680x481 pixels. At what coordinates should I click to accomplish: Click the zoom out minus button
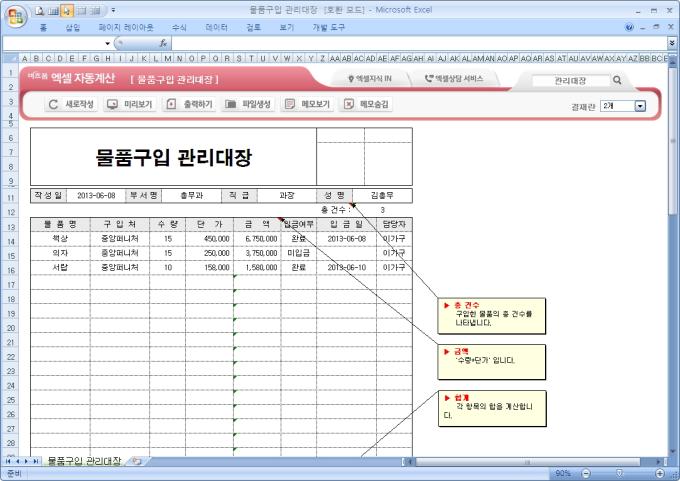[x=585, y=474]
